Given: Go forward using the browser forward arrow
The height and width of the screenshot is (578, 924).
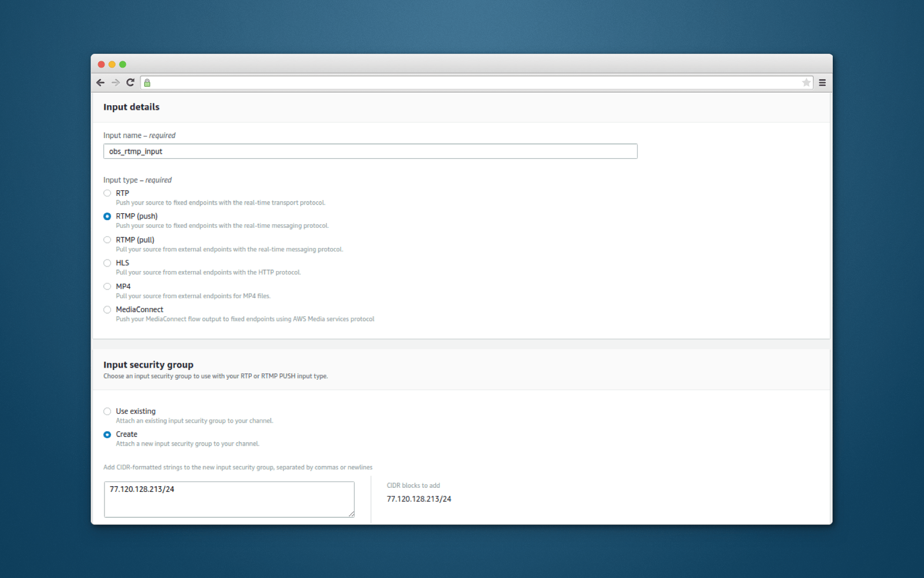Looking at the screenshot, I should (115, 83).
